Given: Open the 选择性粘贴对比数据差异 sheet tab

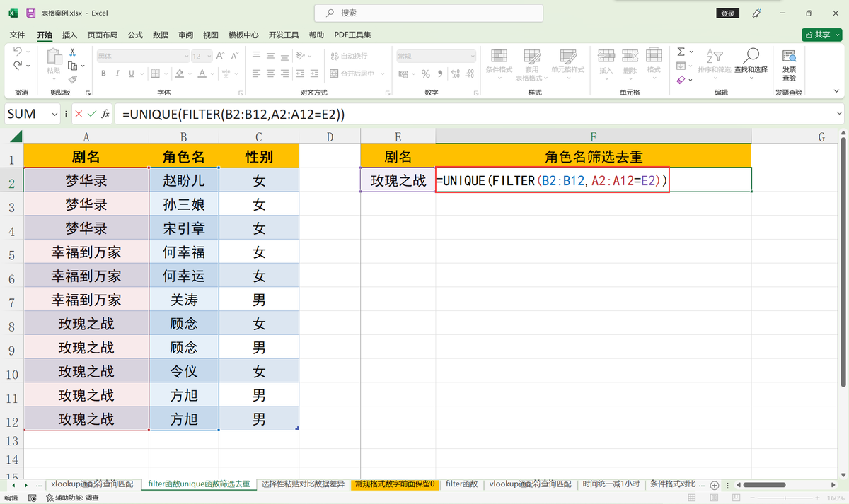Looking at the screenshot, I should pos(303,484).
